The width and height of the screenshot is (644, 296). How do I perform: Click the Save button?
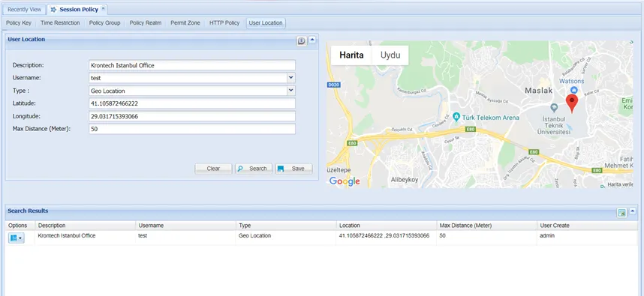(293, 169)
